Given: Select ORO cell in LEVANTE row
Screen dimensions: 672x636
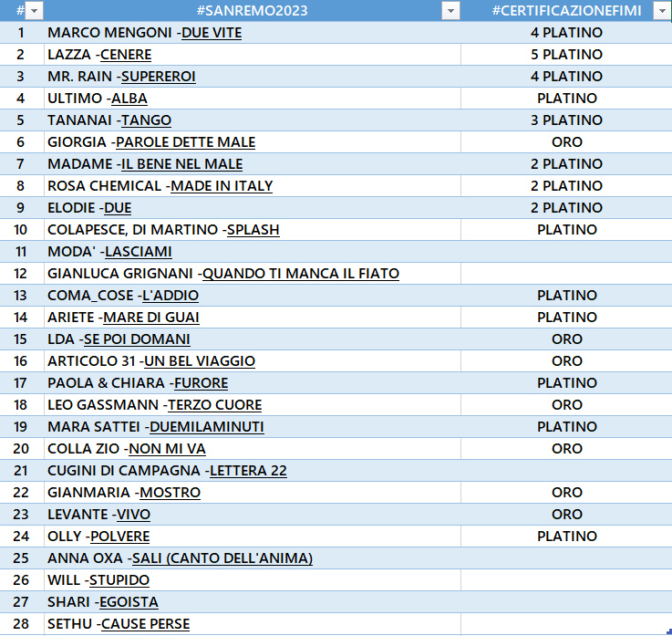Looking at the screenshot, I should click(566, 514).
